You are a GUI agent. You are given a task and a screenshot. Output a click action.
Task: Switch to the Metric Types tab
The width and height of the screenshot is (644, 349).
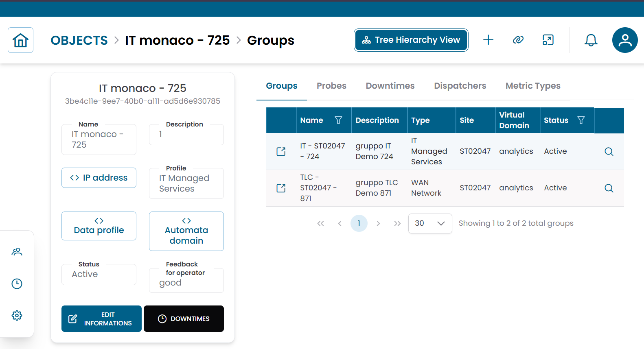pos(533,86)
